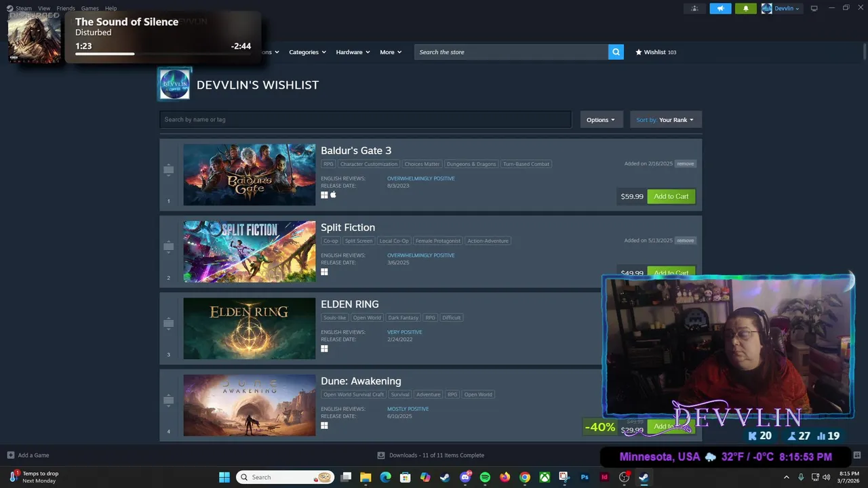Open the Steam notifications bell

tap(745, 8)
